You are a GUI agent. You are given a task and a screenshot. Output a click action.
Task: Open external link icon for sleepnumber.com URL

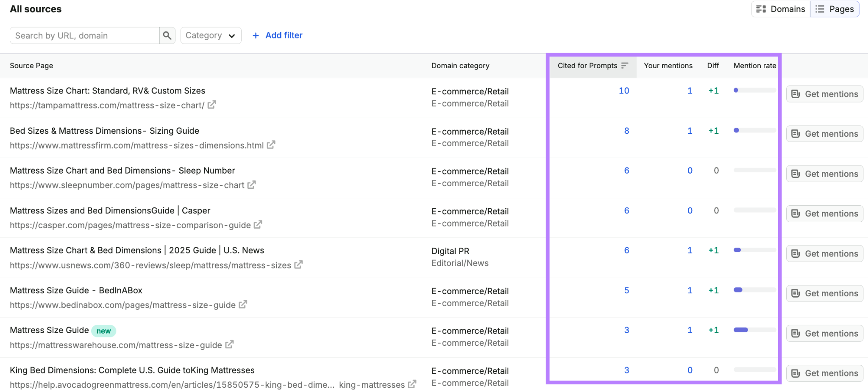252,185
